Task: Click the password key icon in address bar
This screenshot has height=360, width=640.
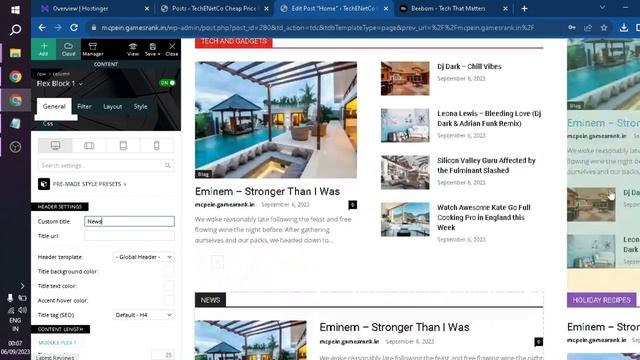Action: (572, 28)
